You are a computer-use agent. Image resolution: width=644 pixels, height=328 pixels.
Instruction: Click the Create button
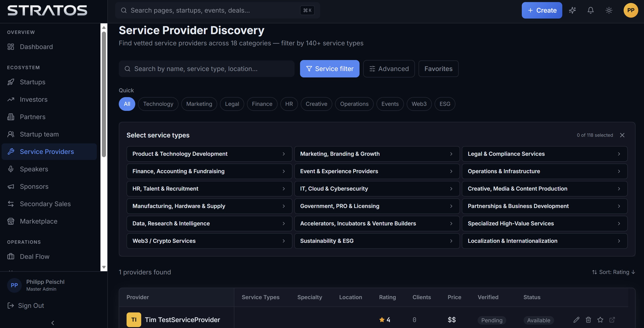[542, 10]
